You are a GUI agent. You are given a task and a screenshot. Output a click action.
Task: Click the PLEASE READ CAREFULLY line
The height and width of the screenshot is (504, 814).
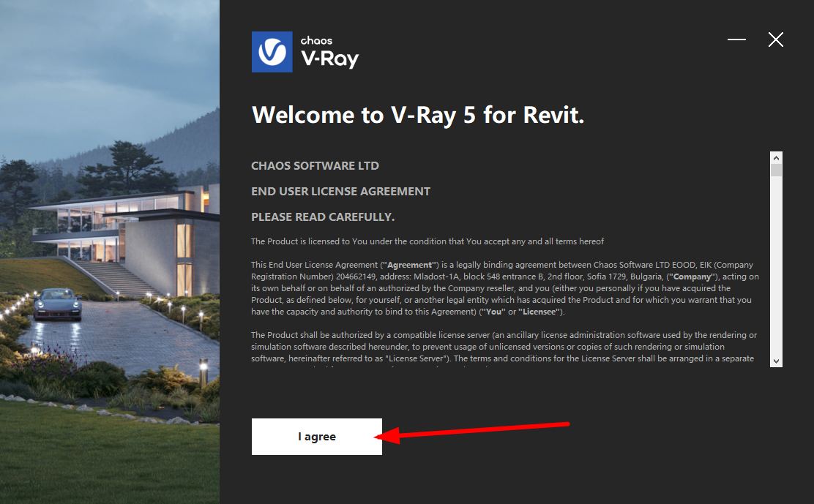tap(323, 217)
